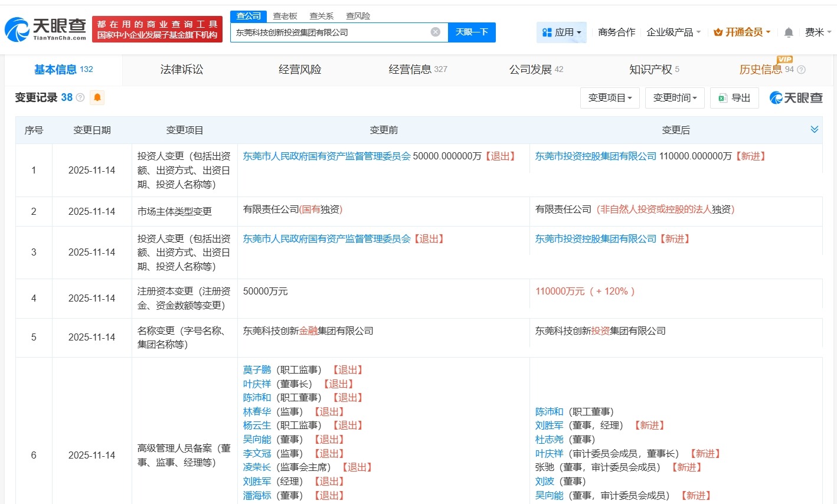The height and width of the screenshot is (504, 837).
Task: Click the crown icon next to 开通会员
Action: coord(718,32)
